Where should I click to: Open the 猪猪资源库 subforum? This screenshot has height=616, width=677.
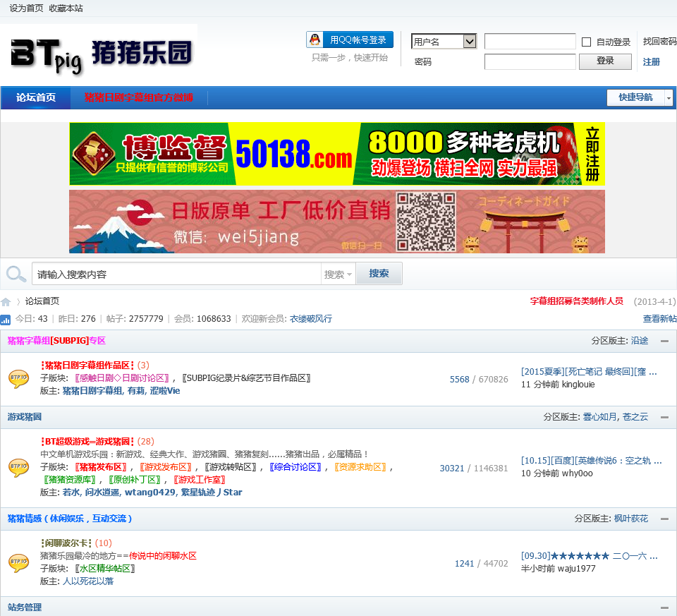click(70, 480)
